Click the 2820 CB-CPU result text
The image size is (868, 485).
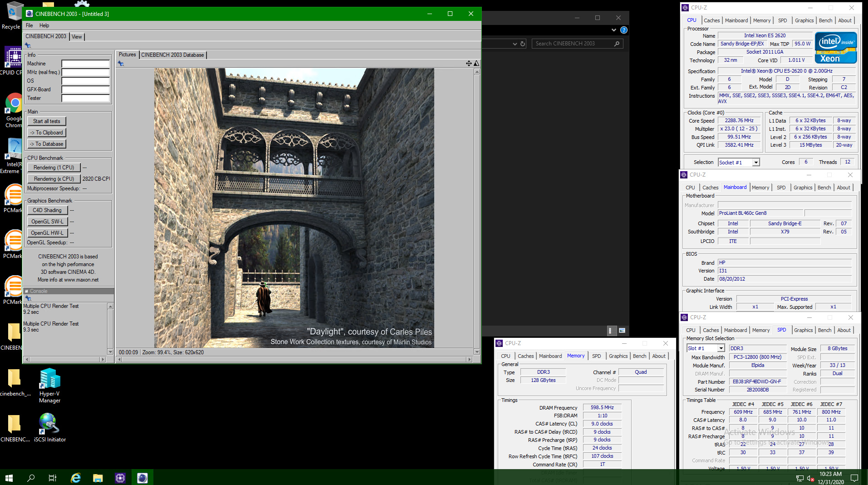[x=96, y=179]
